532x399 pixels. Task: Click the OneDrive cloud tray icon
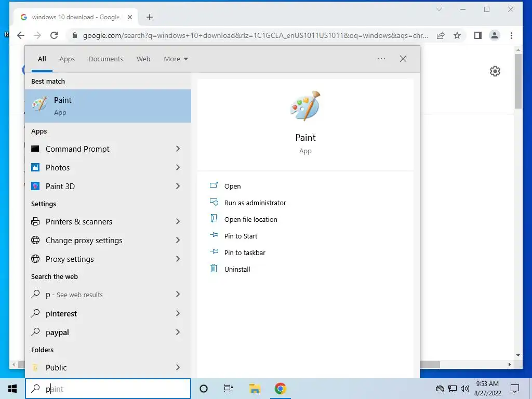(440, 389)
